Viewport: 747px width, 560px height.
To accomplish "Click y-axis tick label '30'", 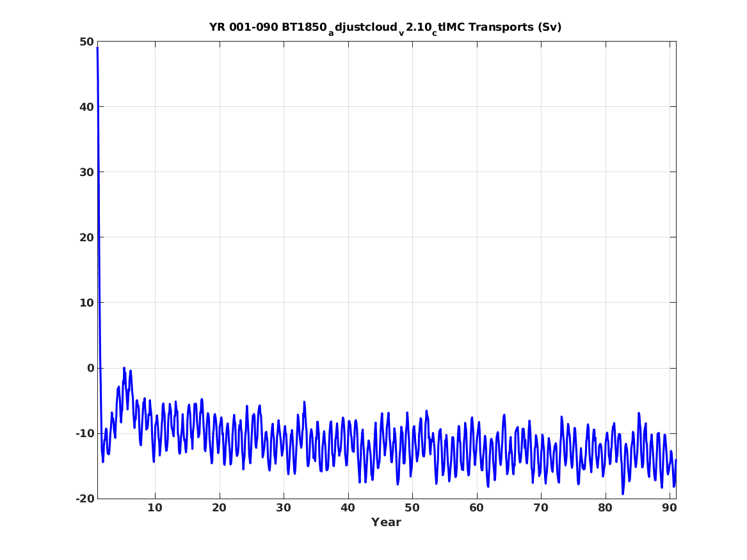I will tap(86, 172).
